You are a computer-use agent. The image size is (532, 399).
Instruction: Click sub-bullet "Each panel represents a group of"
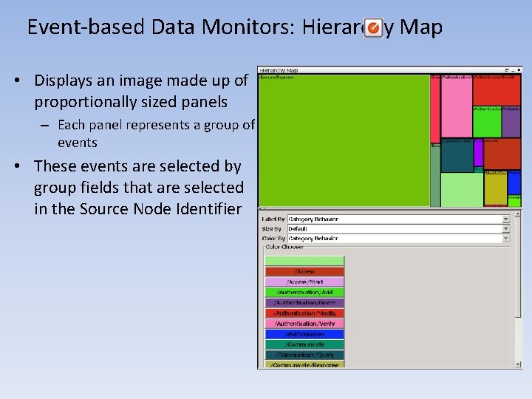point(157,125)
